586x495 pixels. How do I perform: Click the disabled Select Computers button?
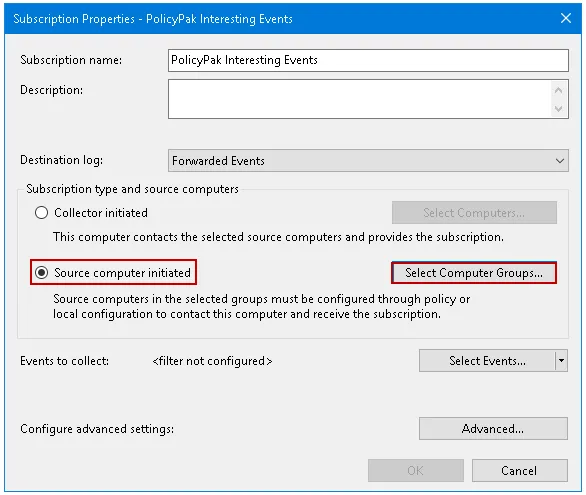474,213
